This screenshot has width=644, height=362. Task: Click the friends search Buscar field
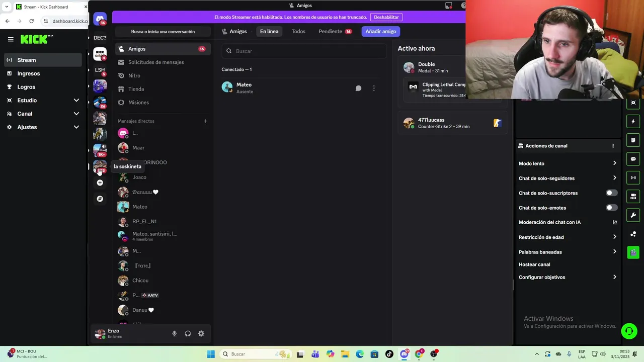coord(304,51)
